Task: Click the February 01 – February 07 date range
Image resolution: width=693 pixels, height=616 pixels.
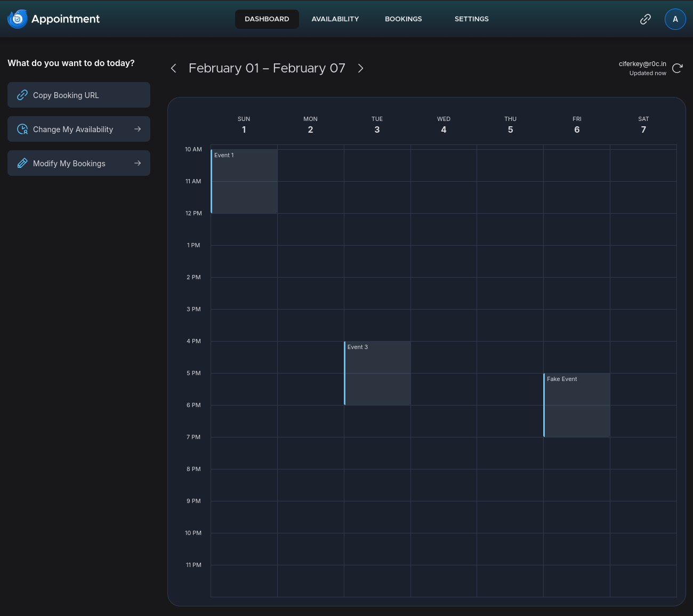Action: tap(267, 68)
